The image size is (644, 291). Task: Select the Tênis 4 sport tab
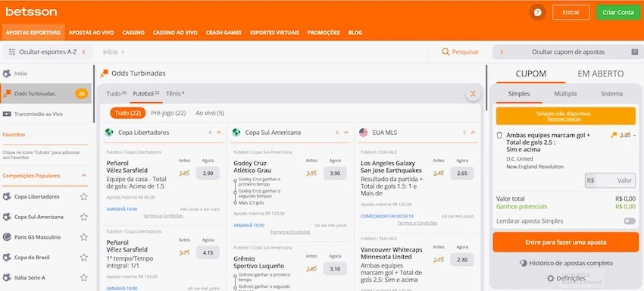point(175,94)
